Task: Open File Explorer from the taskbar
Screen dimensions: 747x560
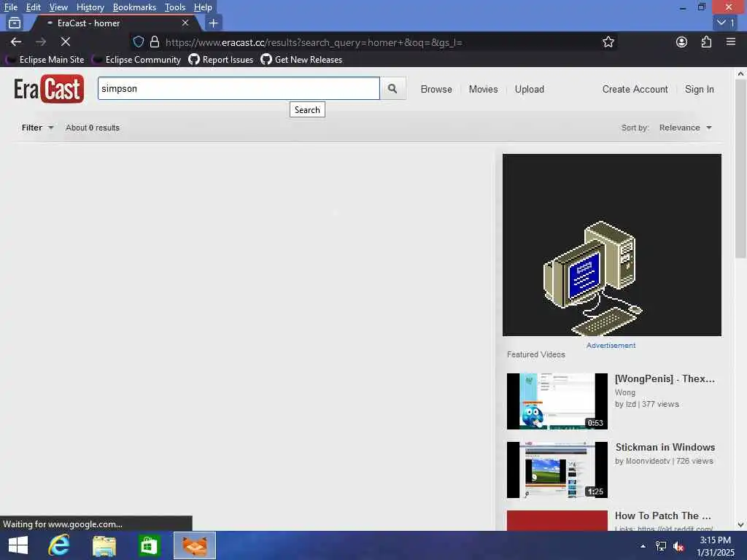Action: pyautogui.click(x=104, y=545)
